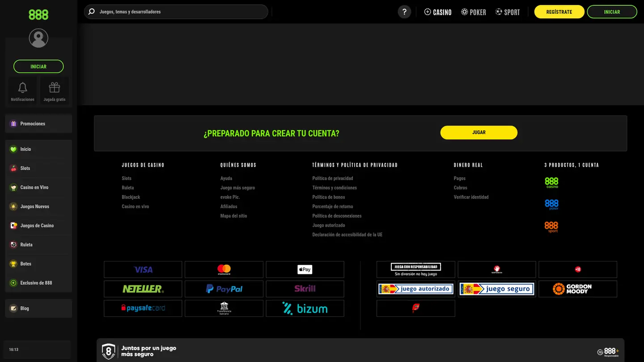
Task: Open the juego autorizado badge
Action: 416,289
